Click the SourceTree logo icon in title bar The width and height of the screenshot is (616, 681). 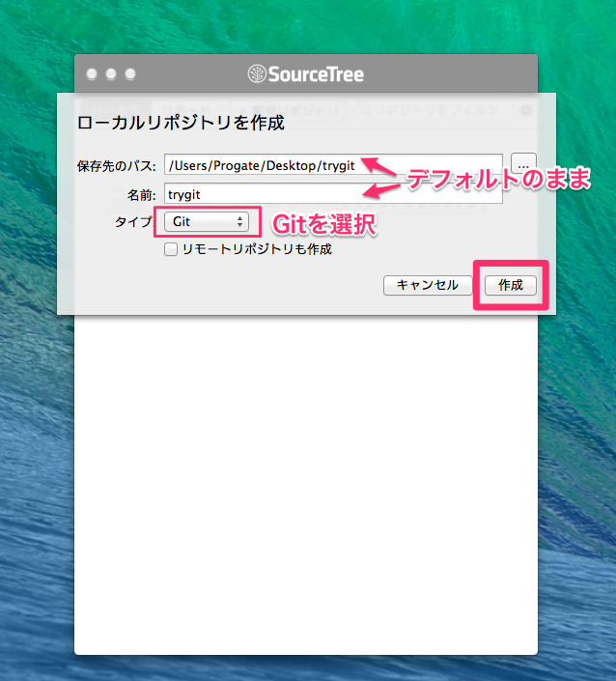tap(257, 73)
